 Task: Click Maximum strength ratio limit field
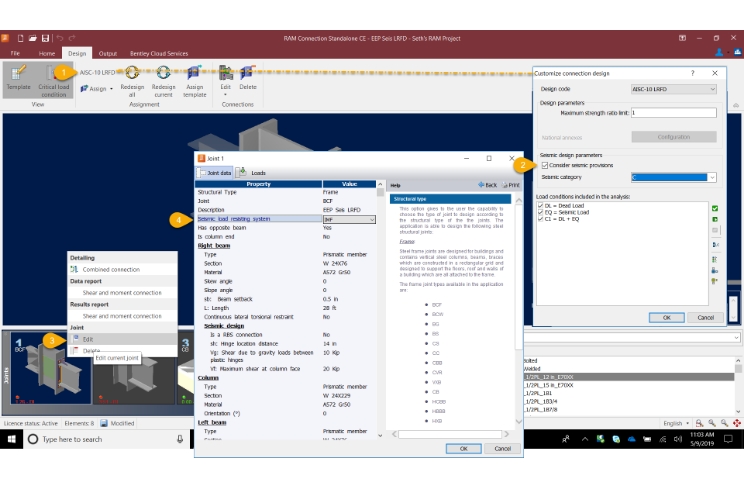click(x=674, y=113)
